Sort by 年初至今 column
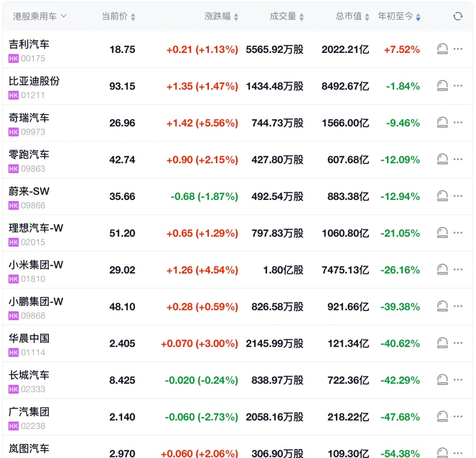Viewport: 476px width, 458px height. click(399, 16)
